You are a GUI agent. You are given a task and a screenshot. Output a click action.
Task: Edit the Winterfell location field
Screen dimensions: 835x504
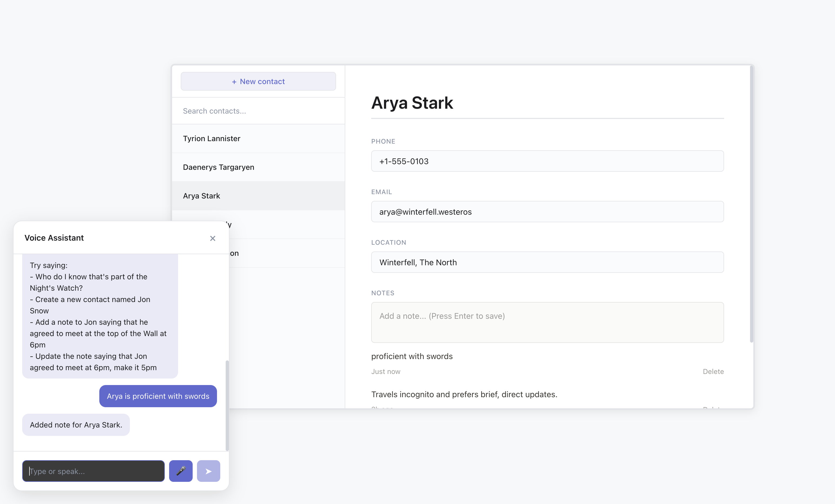(x=547, y=262)
